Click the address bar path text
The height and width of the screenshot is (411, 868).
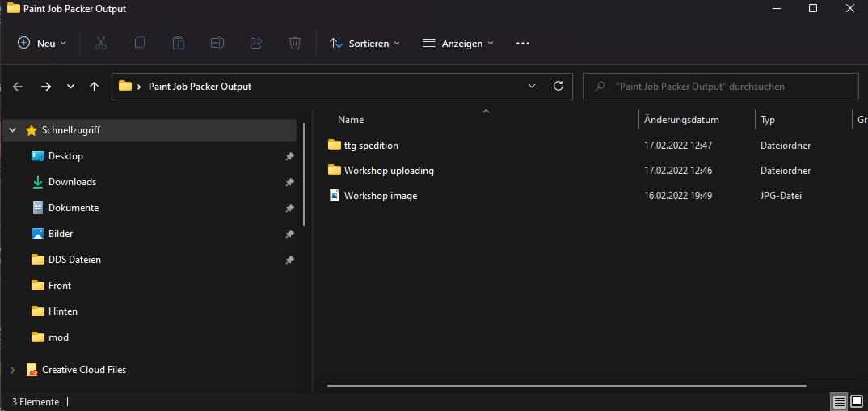pyautogui.click(x=200, y=87)
